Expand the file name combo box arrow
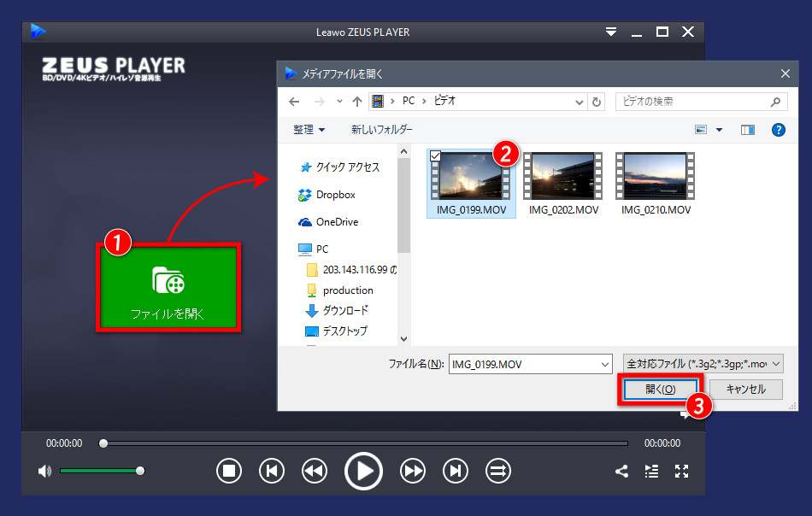 (x=603, y=363)
